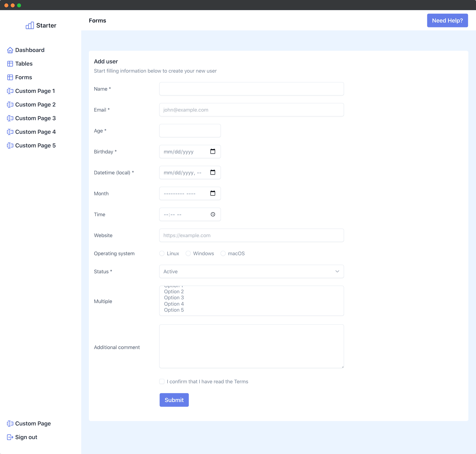
Task: Click the Need Help? button
Action: pyautogui.click(x=447, y=20)
